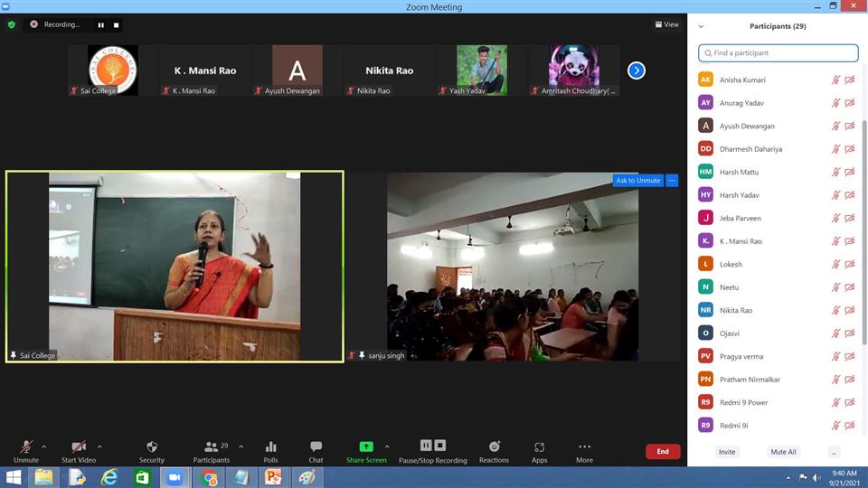Click the green encryption shield icon
Image resolution: width=868 pixels, height=488 pixels.
point(12,24)
